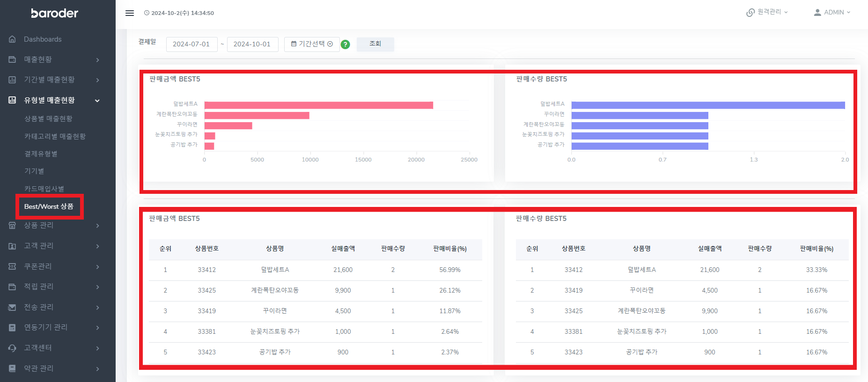
Task: Click the baroder logo
Action: click(x=55, y=13)
